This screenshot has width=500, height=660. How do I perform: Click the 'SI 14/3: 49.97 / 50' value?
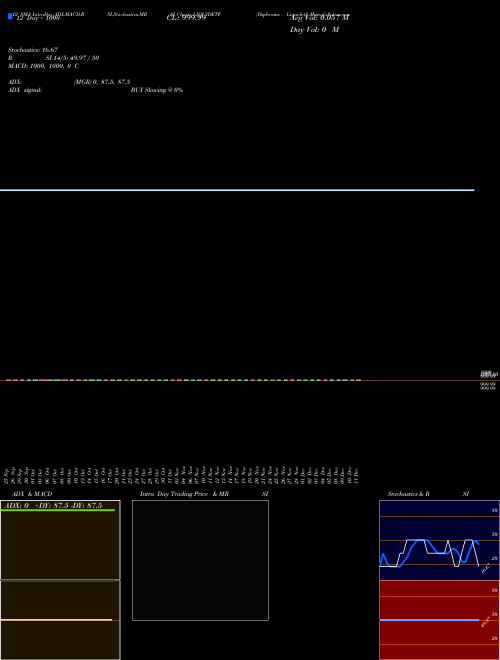pos(72,58)
